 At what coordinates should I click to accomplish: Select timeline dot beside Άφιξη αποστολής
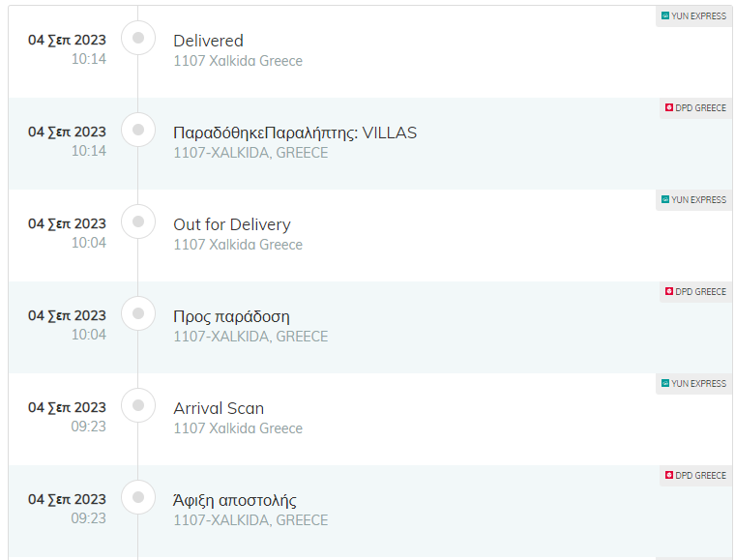tap(138, 497)
